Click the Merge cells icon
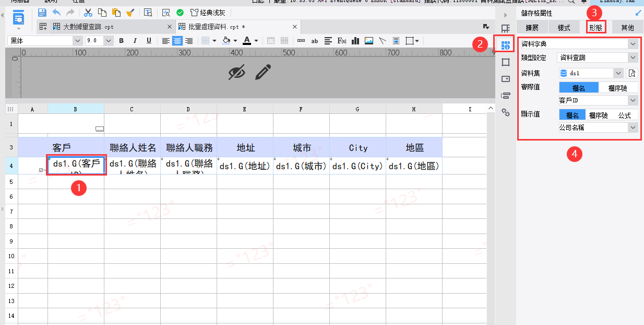 tap(271, 40)
